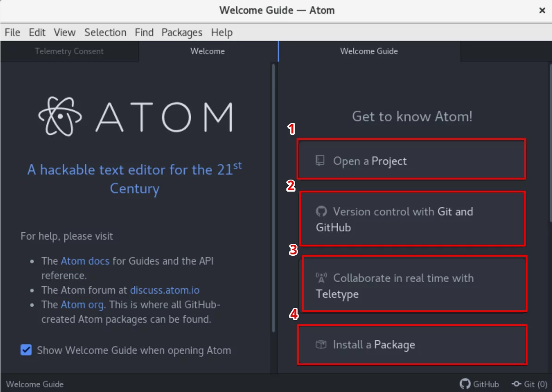Open the Atom org link
This screenshot has width=552, height=392.
coord(82,305)
